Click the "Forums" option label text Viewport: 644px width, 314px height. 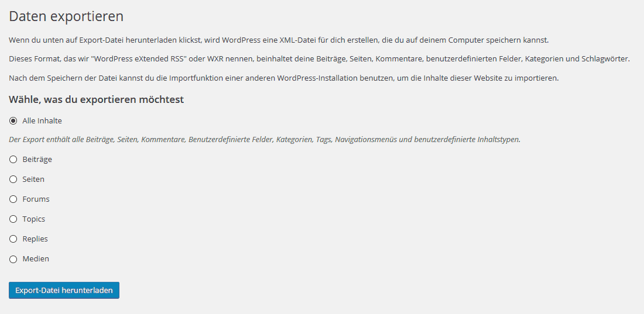tap(36, 199)
